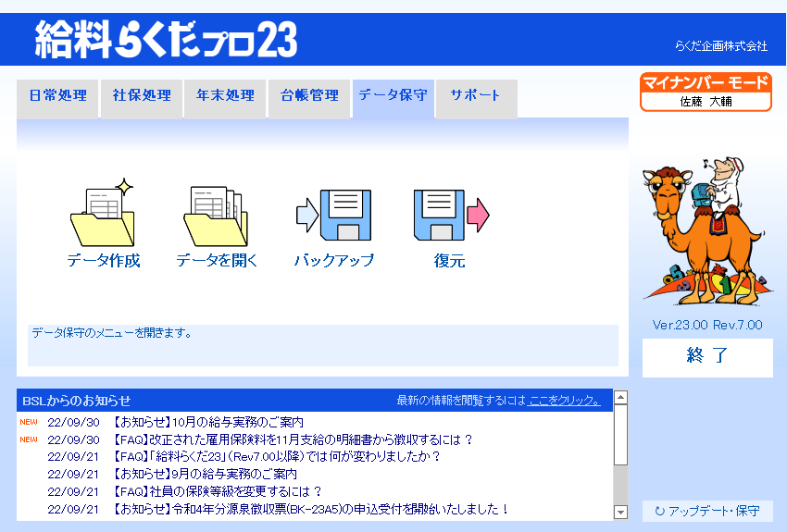The width and height of the screenshot is (787, 532).
Task: Click the BSLからのお知らせ header
Action: (x=76, y=401)
